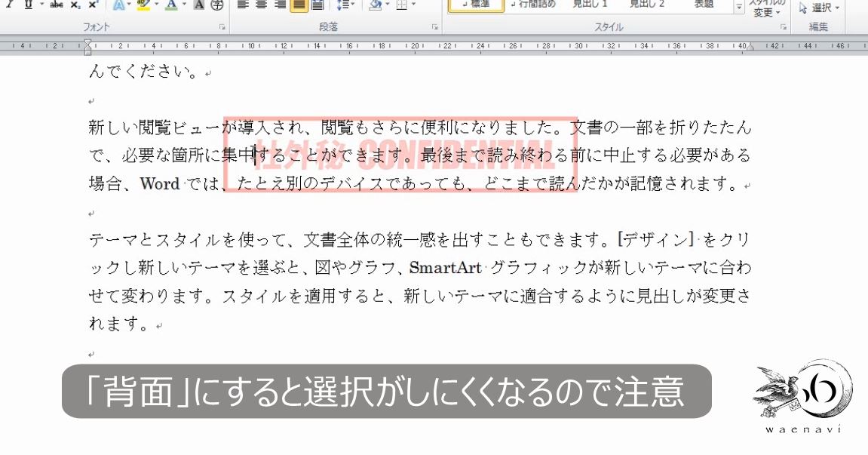The image size is (868, 455).
Task: Click the line starting '新しい閲覧ビューが導入され'
Action: pos(419,128)
